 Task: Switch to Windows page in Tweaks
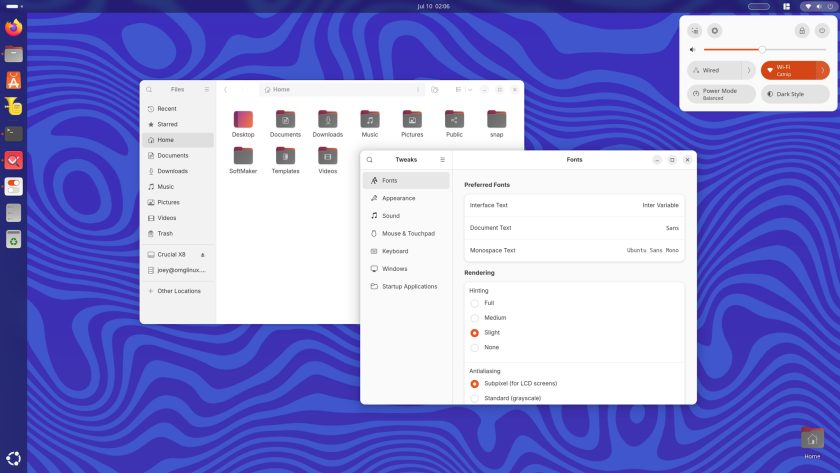point(406,269)
